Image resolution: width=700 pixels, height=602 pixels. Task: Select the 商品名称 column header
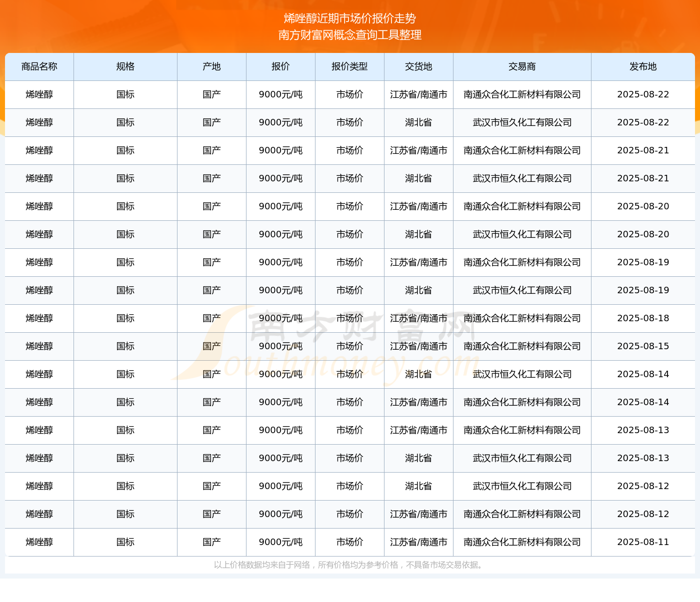pos(39,66)
